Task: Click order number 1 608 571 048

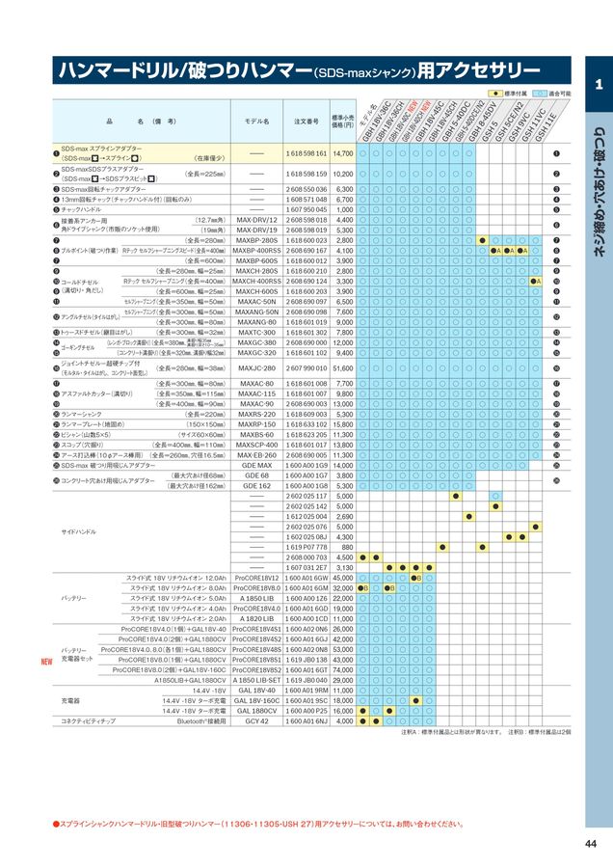Action: click(306, 200)
